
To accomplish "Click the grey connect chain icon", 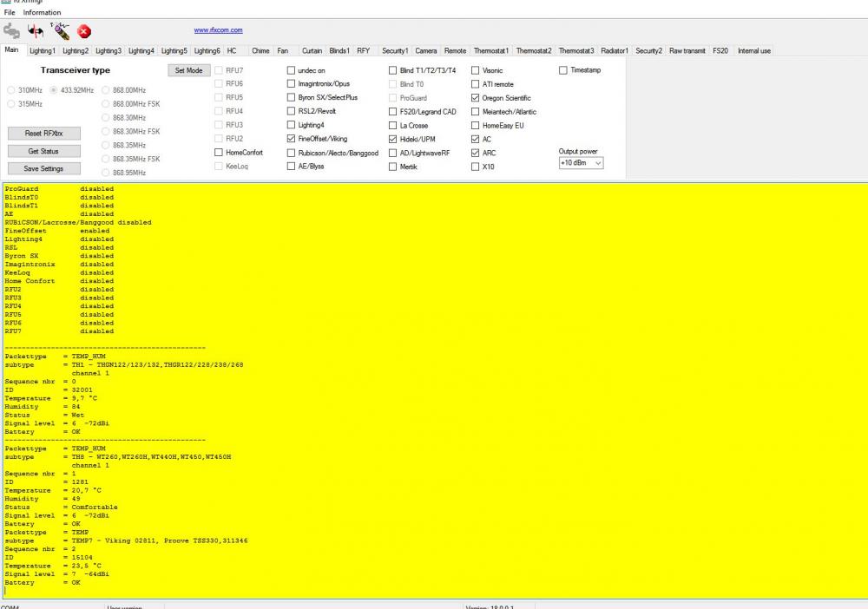I will coord(14,32).
